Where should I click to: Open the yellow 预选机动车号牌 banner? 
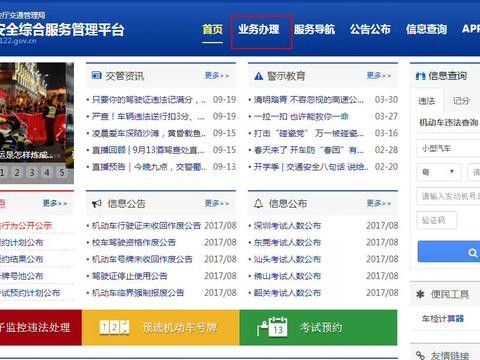pos(161,327)
